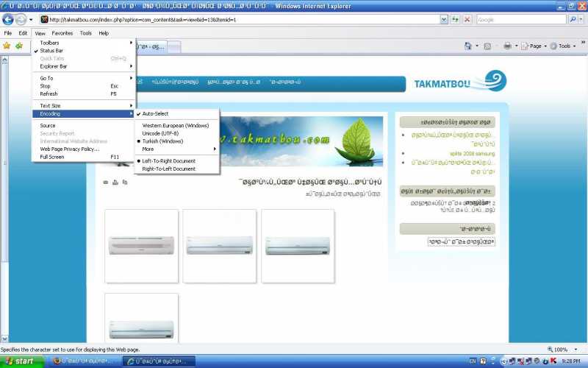
Task: Open the Favorites menu
Action: (62, 33)
